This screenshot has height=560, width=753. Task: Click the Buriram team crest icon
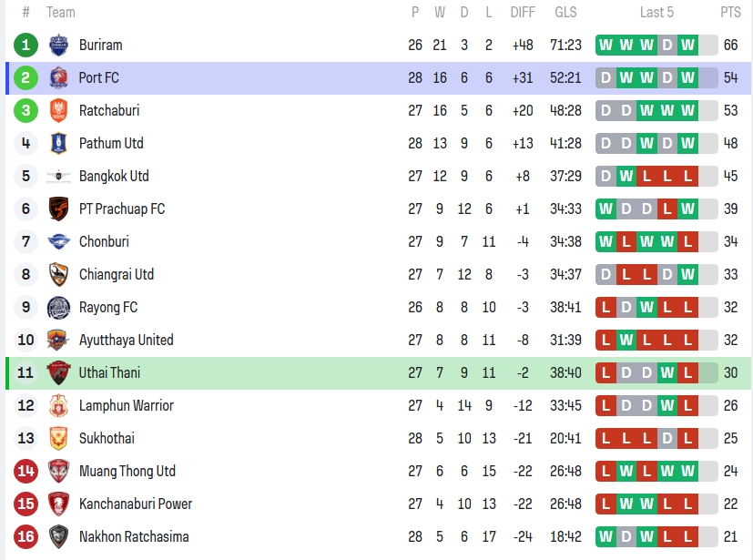pyautogui.click(x=58, y=45)
